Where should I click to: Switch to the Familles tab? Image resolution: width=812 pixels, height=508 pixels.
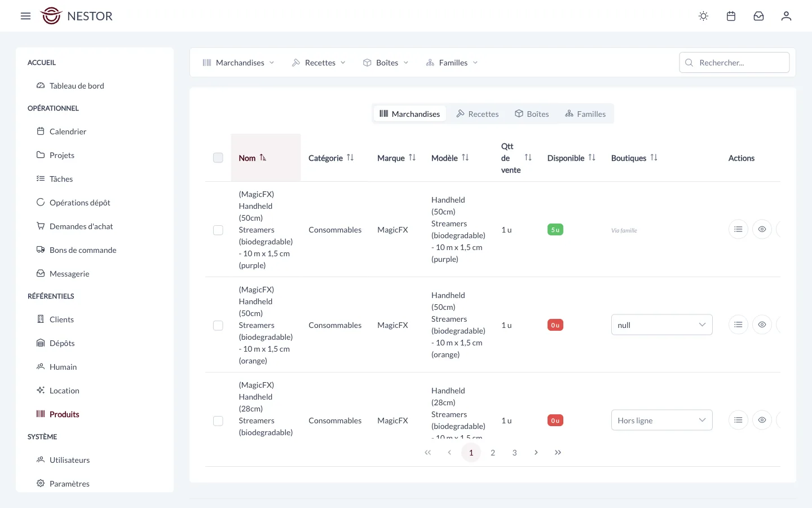585,113
